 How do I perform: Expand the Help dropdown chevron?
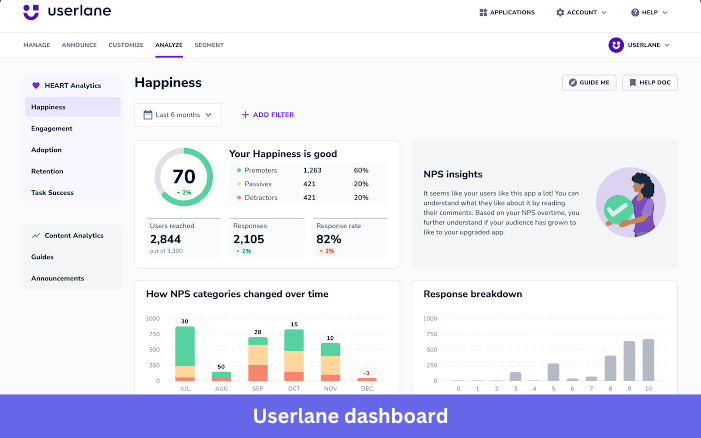pos(665,13)
